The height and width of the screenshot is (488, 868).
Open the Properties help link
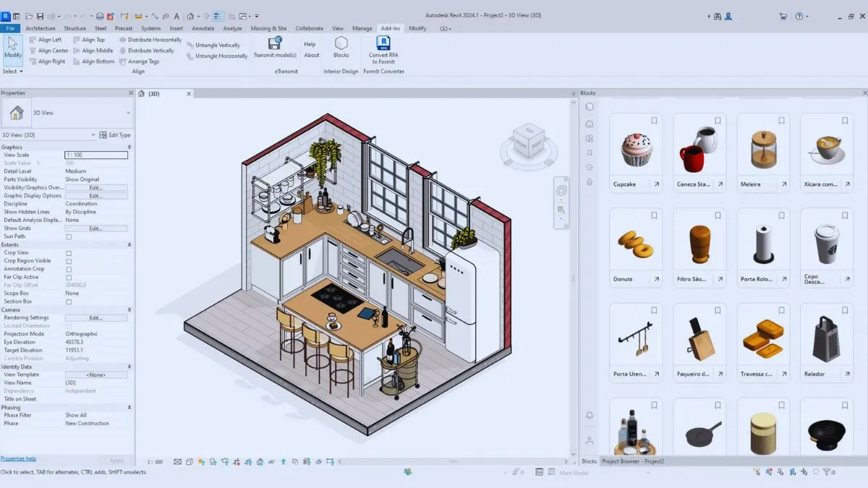pyautogui.click(x=18, y=458)
